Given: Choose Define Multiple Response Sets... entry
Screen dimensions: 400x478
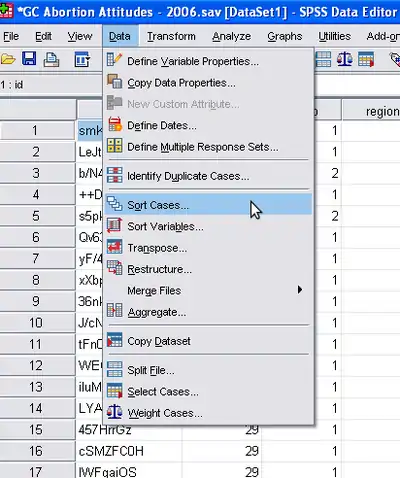Looking at the screenshot, I should pos(209,147).
